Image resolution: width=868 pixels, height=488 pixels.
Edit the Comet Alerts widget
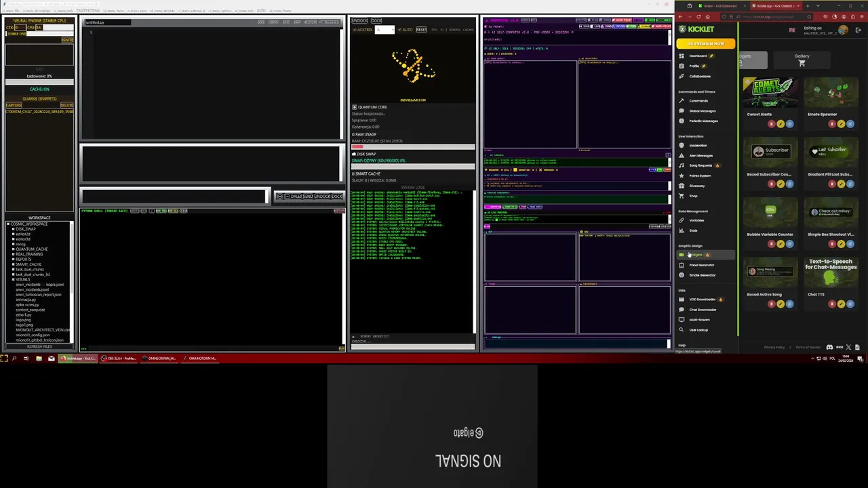pyautogui.click(x=781, y=124)
